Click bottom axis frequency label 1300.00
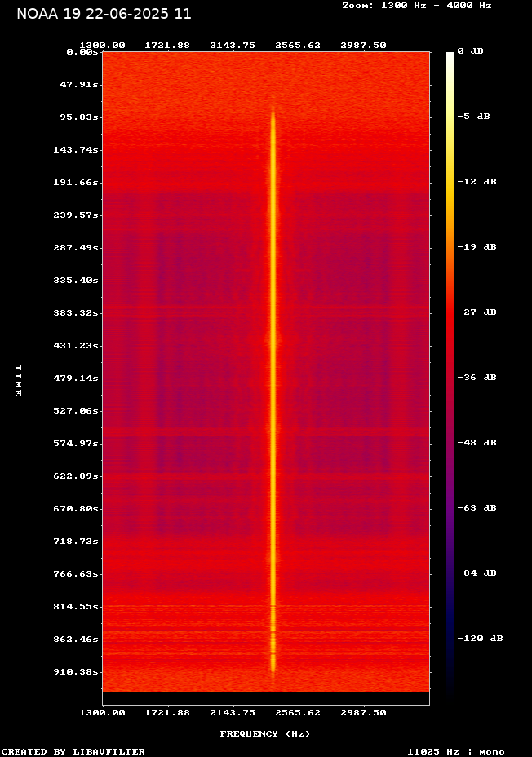 point(102,713)
